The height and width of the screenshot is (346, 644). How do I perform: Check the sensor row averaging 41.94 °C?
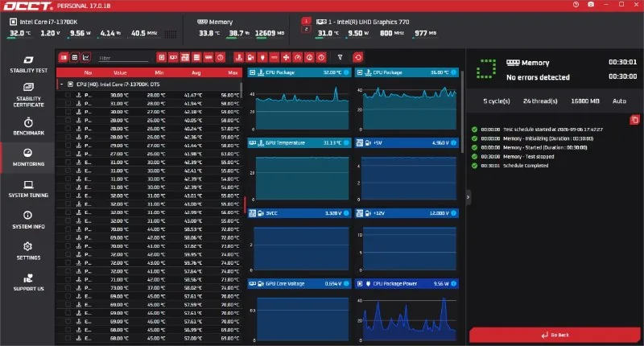68,104
